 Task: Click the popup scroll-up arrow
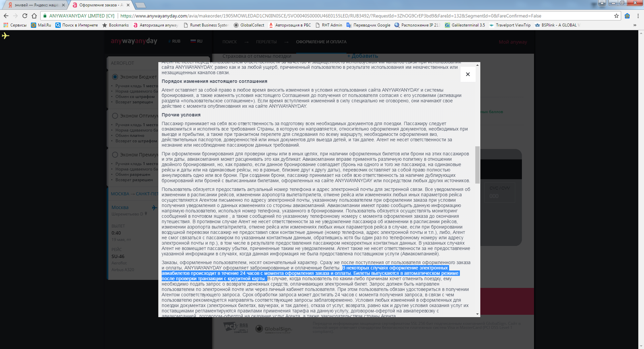click(x=477, y=64)
